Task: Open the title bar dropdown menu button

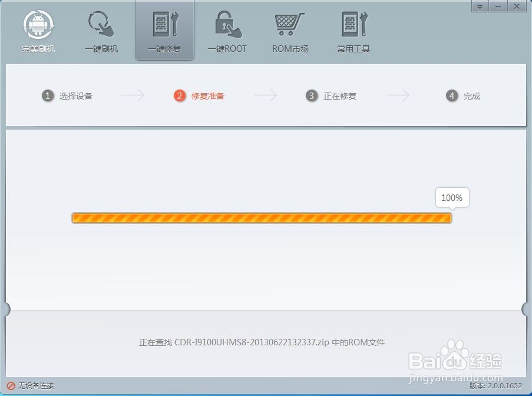Action: click(480, 6)
